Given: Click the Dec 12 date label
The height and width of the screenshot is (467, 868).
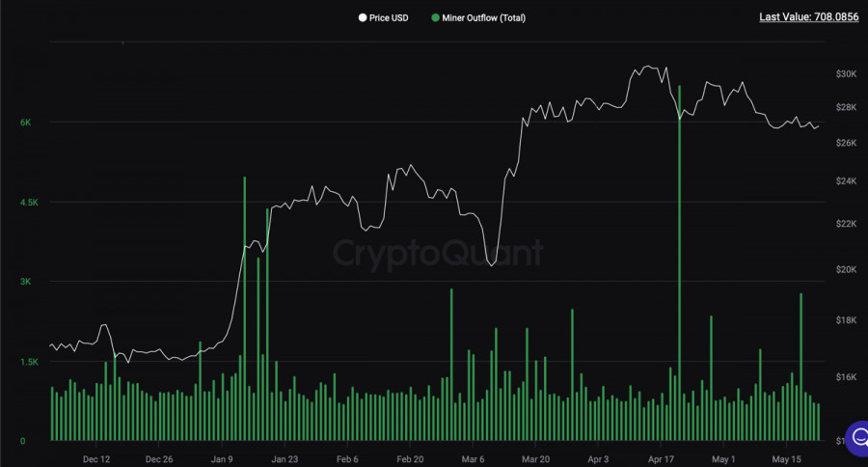Looking at the screenshot, I should 96,459.
